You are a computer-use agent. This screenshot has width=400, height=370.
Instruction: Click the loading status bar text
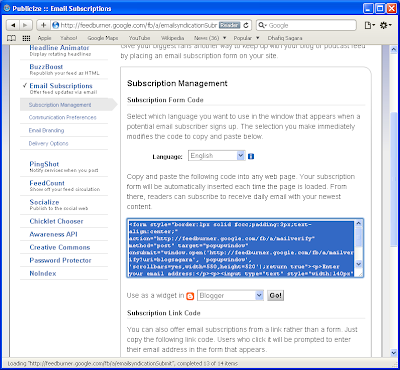click(123, 363)
